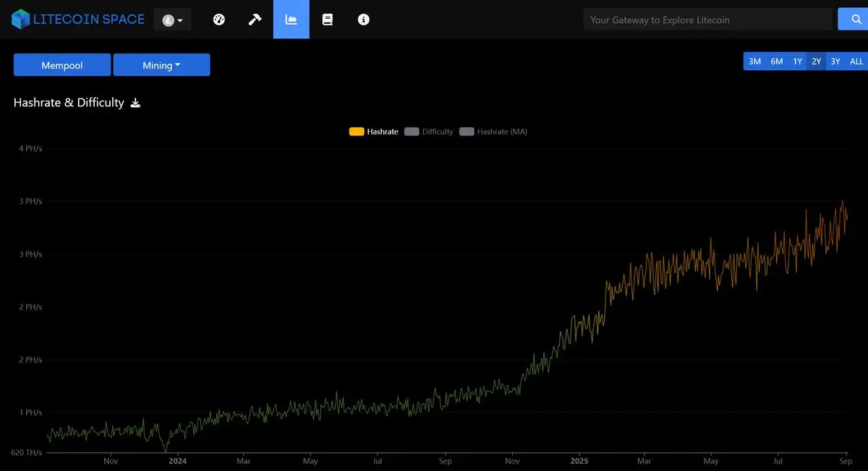
Task: Select the 2Y time range
Action: pos(816,61)
